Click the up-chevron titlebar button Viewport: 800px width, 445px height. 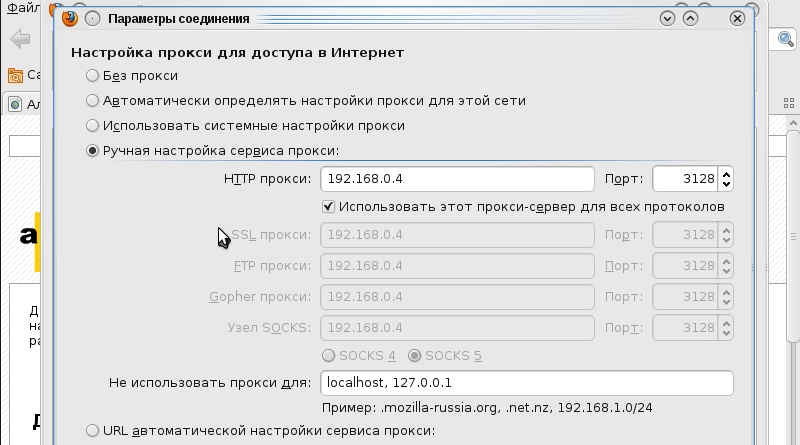pyautogui.click(x=690, y=19)
